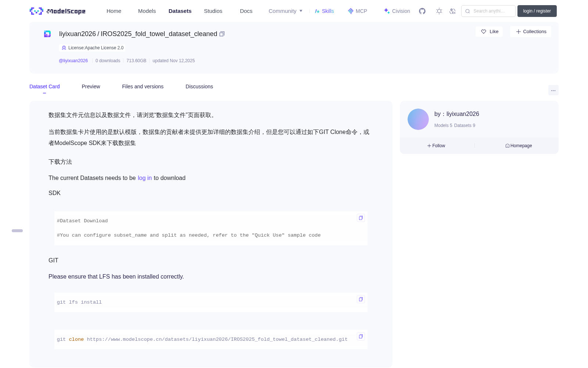
Task: Copy the git clone command
Action: 361,336
